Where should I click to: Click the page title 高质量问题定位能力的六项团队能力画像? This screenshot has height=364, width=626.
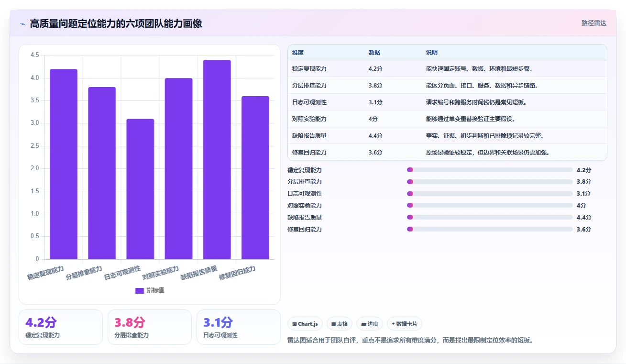(x=116, y=23)
